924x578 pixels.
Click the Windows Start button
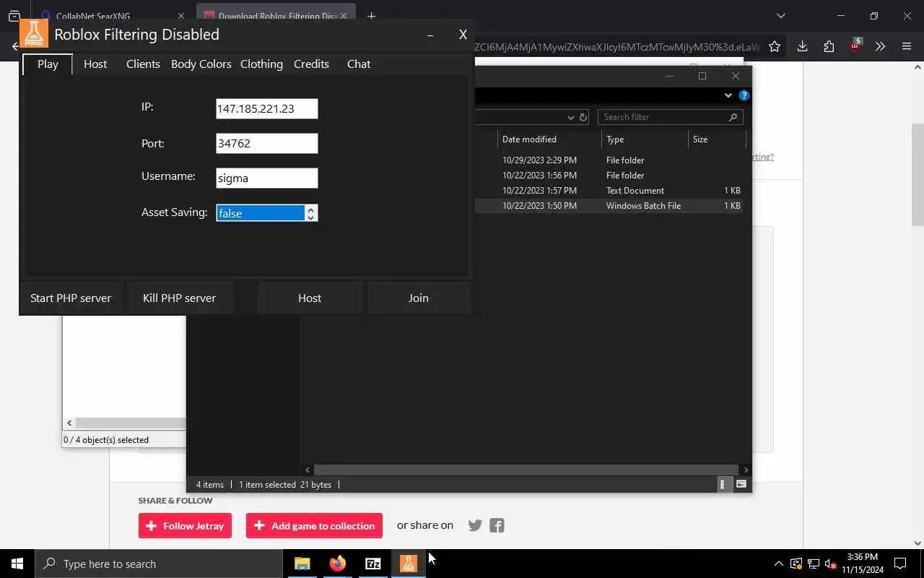(x=17, y=564)
